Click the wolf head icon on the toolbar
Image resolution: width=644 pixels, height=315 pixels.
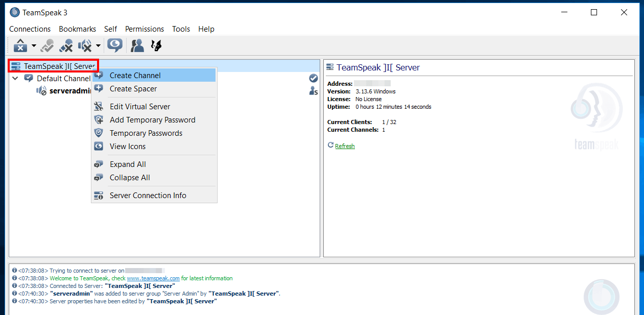tap(156, 45)
